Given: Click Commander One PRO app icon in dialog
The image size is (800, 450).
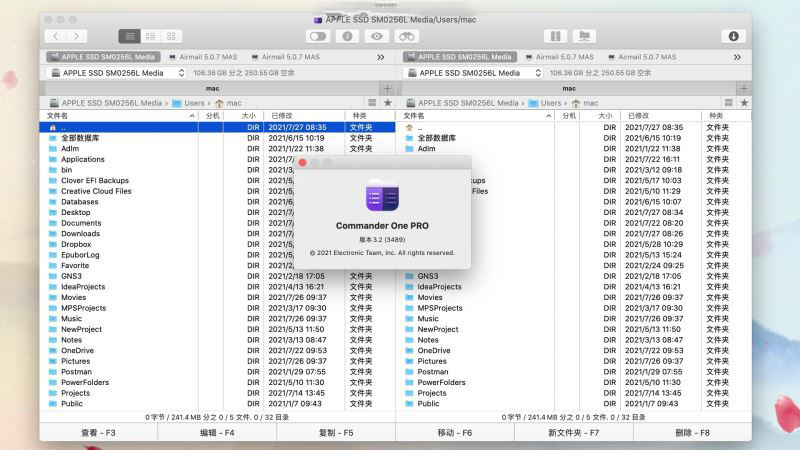Looking at the screenshot, I should click(382, 195).
